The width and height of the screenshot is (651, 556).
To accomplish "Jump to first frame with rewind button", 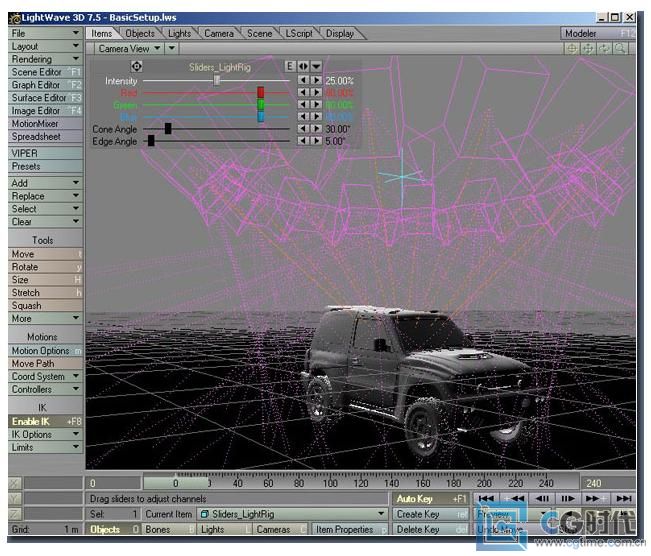I will 486,498.
